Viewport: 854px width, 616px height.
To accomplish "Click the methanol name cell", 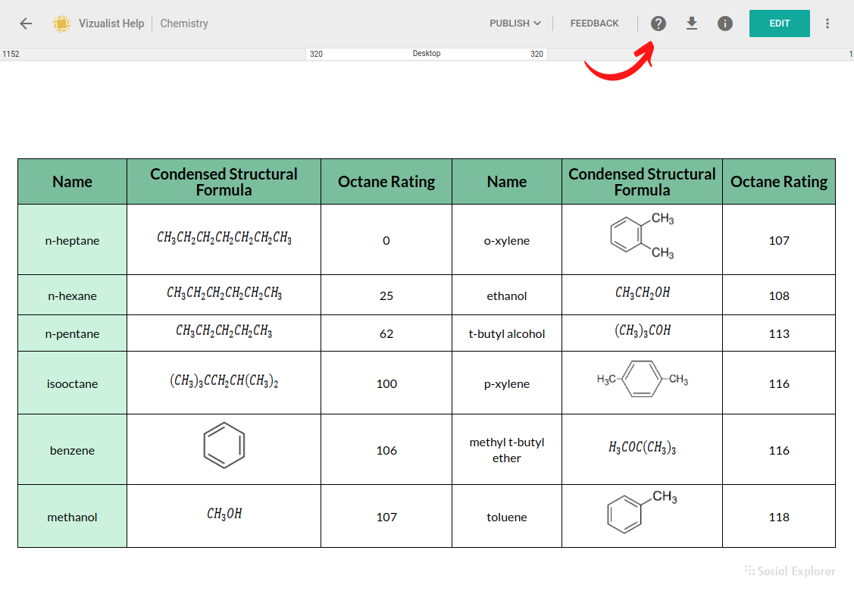I will click(73, 516).
